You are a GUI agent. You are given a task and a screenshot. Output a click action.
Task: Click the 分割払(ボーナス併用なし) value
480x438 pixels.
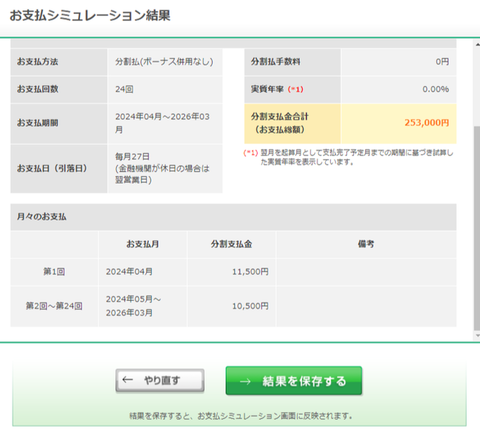pyautogui.click(x=164, y=62)
